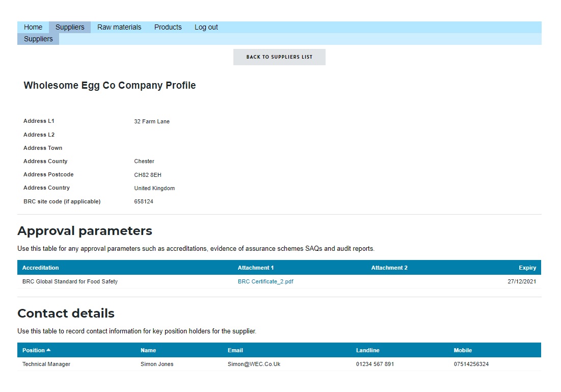Click the country value 'United Kingdom'
Viewport: 561px width, 392px height.
pyautogui.click(x=154, y=188)
